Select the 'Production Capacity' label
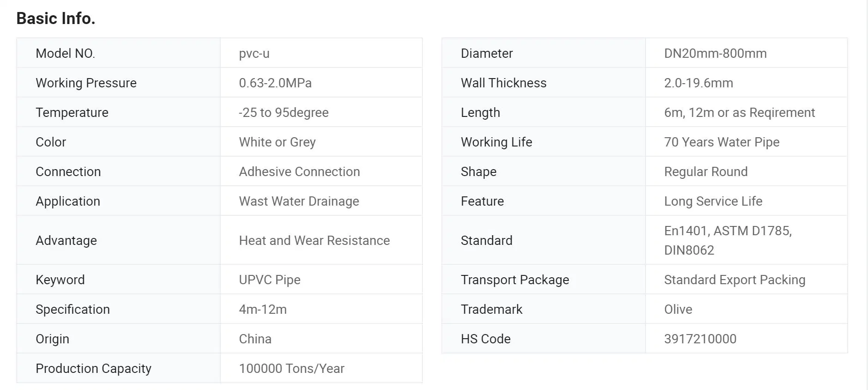Screen dimensions: 868x390 click(x=93, y=368)
